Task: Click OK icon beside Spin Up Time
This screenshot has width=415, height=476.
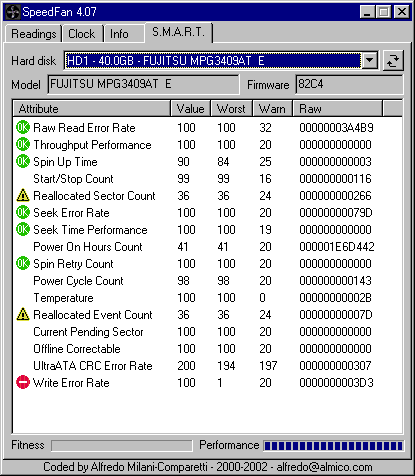Action: pyautogui.click(x=23, y=162)
